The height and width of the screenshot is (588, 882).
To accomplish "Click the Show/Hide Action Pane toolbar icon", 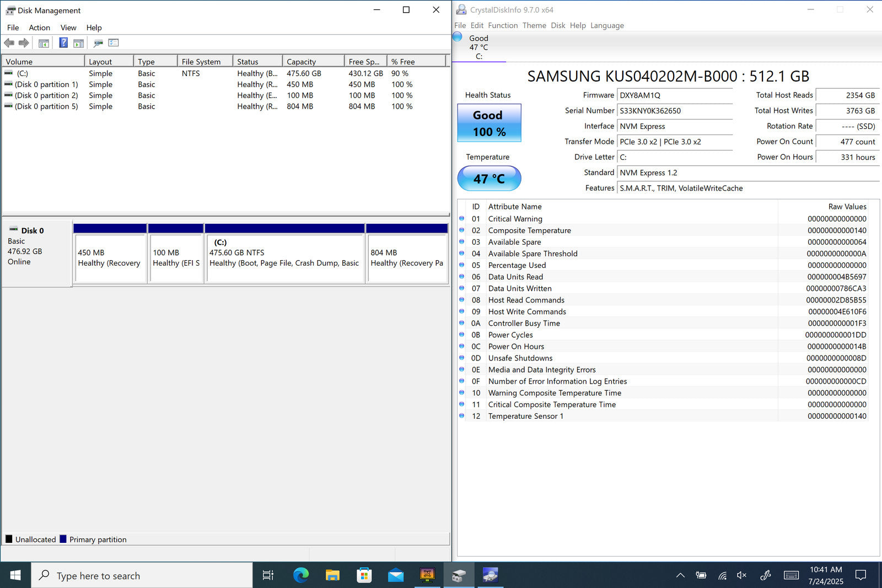I will click(x=79, y=43).
